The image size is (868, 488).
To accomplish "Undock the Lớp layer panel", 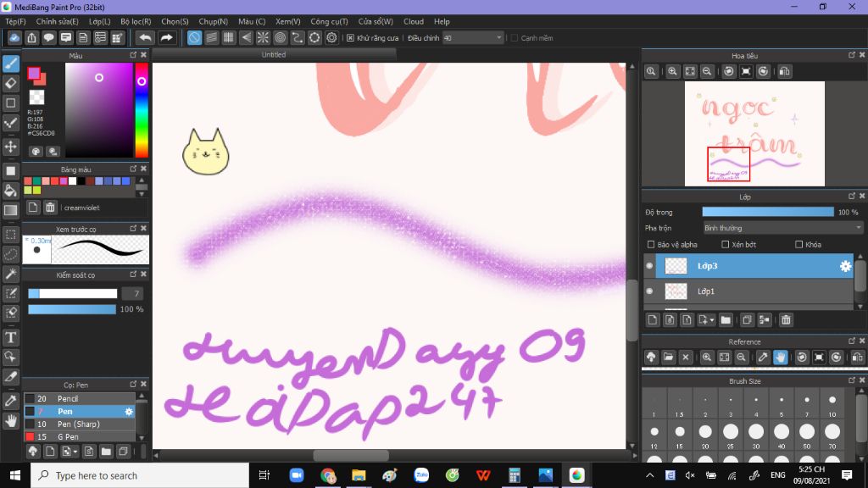I will [852, 196].
